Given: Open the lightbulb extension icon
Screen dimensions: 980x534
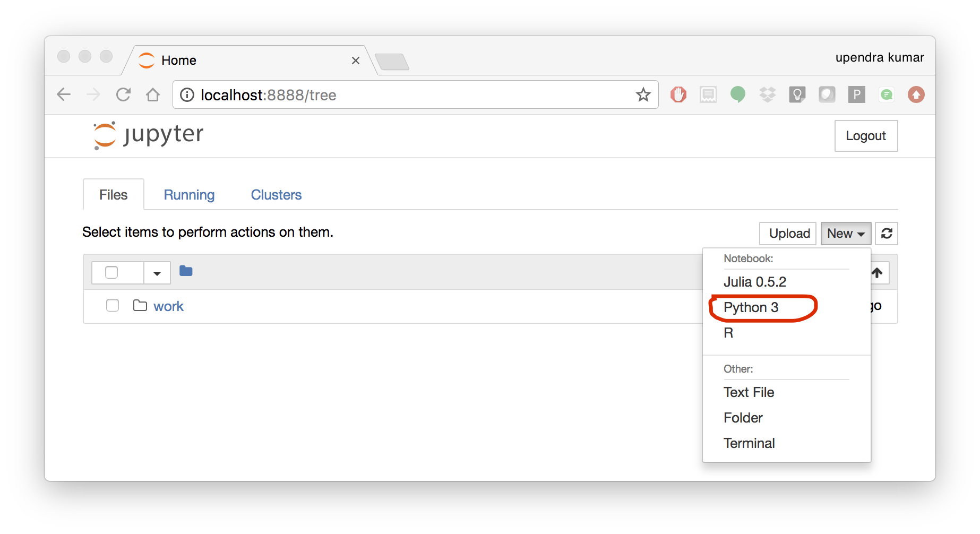Looking at the screenshot, I should pyautogui.click(x=797, y=95).
